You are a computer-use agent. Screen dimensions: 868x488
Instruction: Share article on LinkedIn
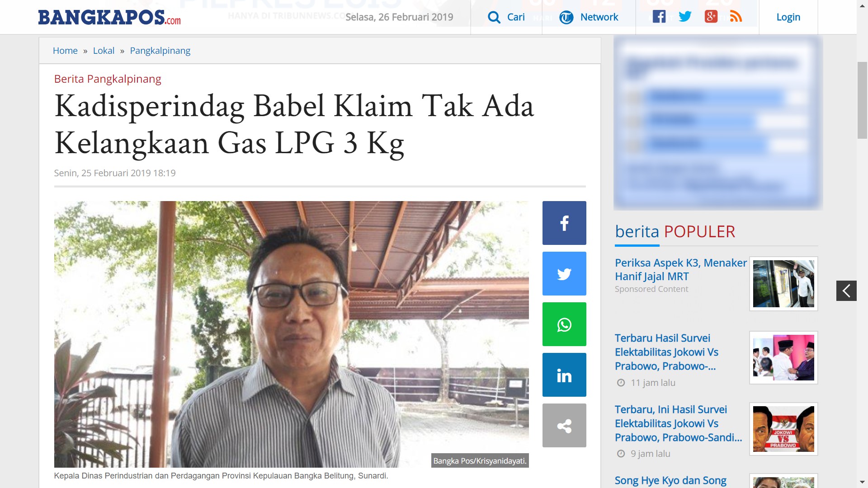564,375
